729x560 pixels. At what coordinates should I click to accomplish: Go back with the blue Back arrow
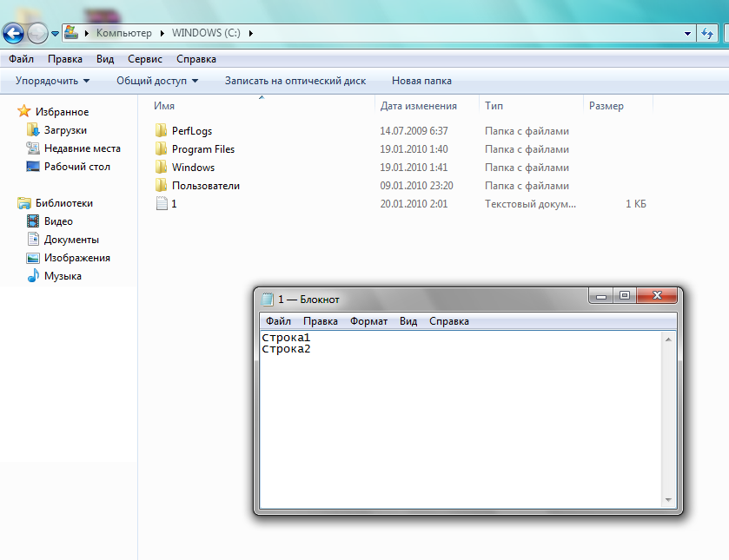click(x=13, y=34)
